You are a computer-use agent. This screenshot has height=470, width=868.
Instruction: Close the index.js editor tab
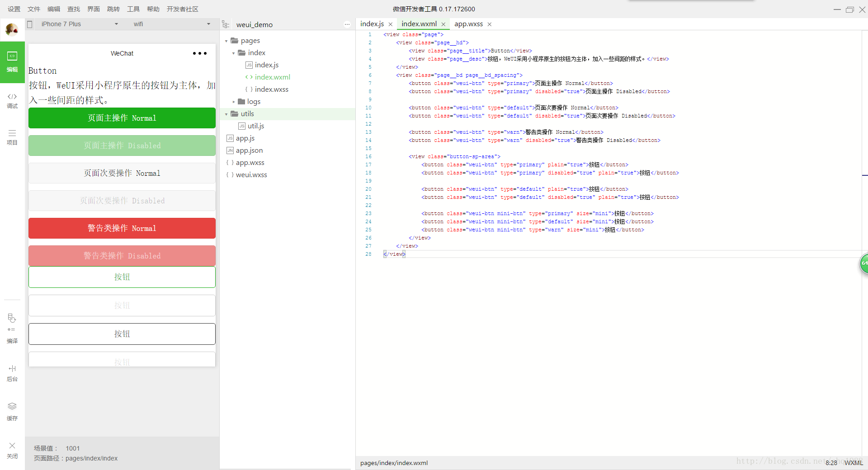pyautogui.click(x=391, y=24)
